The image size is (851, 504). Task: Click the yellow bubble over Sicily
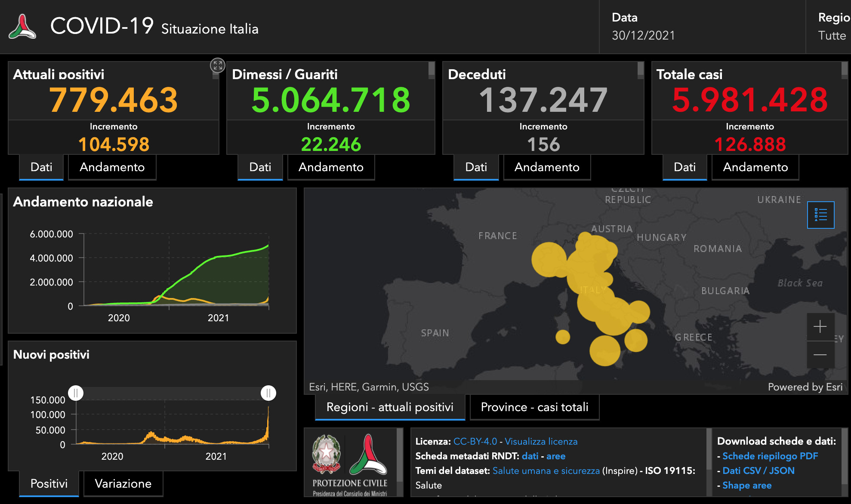[604, 350]
